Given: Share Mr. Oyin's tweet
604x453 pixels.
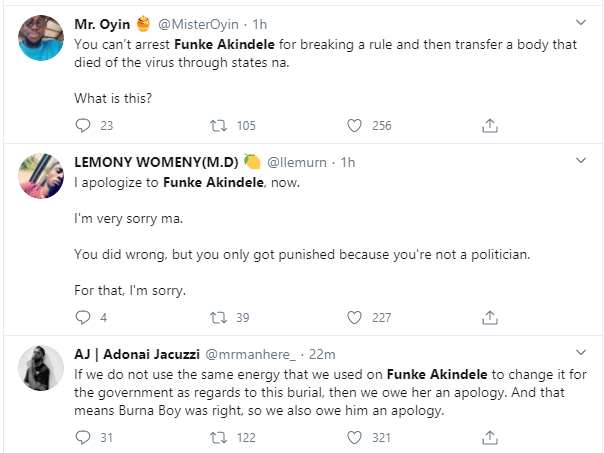Looking at the screenshot, I should tap(490, 126).
